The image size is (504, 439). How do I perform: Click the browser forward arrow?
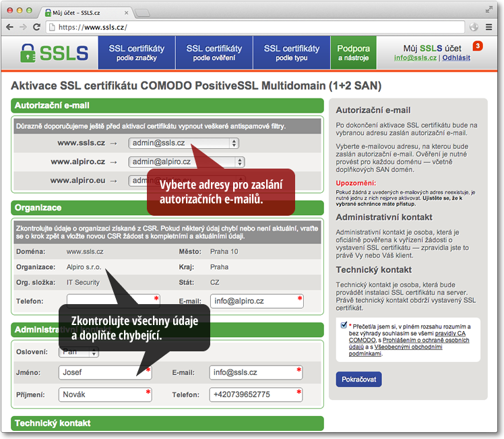point(24,27)
